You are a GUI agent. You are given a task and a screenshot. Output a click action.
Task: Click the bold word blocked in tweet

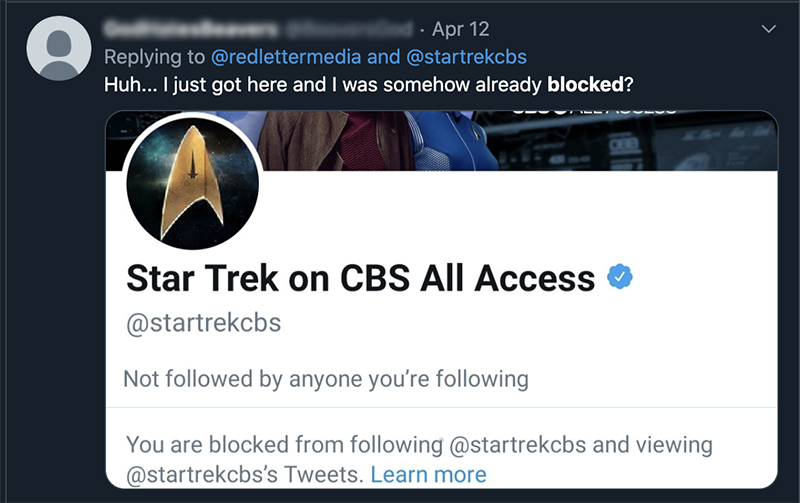coord(585,85)
